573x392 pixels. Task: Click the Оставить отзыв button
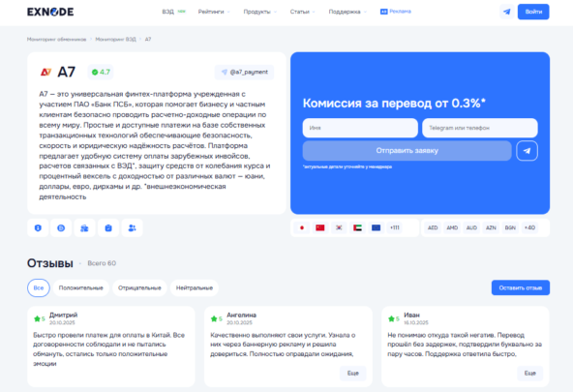[521, 287]
